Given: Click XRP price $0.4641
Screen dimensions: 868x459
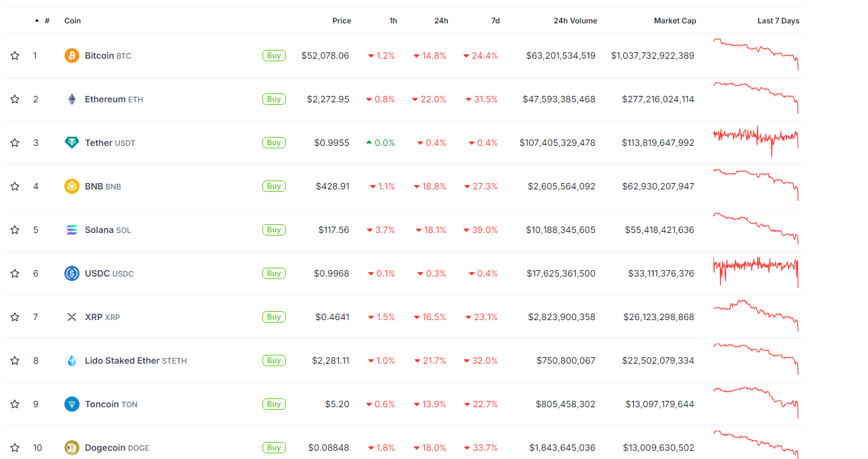Looking at the screenshot, I should pyautogui.click(x=332, y=317).
